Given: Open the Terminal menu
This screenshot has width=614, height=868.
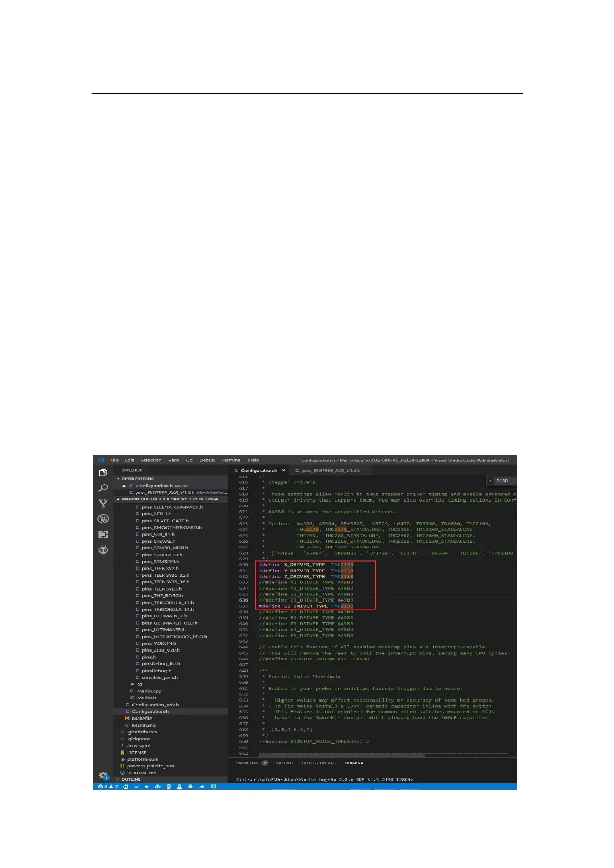Looking at the screenshot, I should pos(231,460).
